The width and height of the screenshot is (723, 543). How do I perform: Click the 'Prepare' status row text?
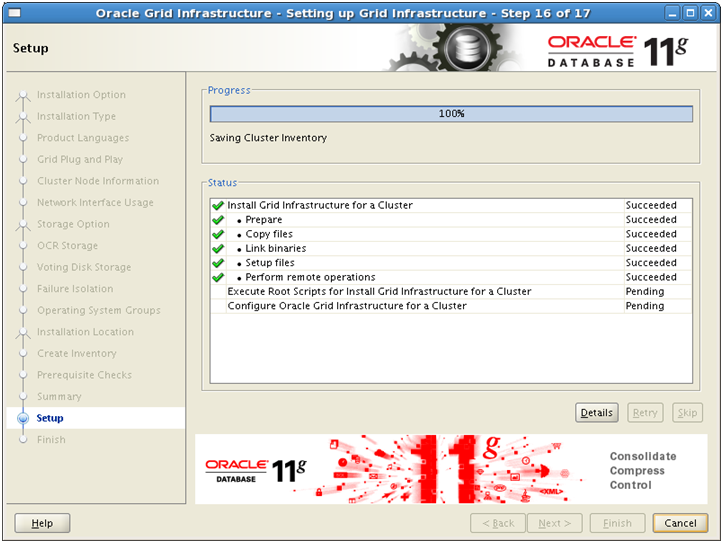tap(263, 219)
